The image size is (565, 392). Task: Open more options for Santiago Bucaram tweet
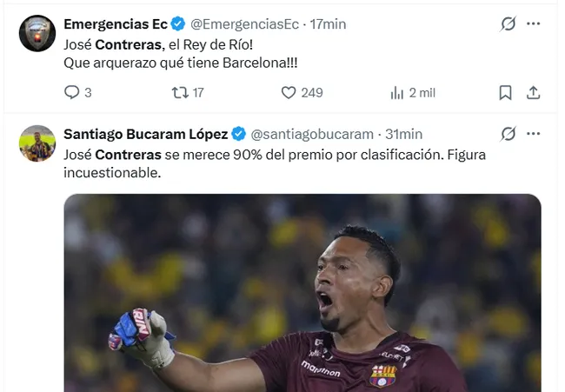(x=534, y=134)
